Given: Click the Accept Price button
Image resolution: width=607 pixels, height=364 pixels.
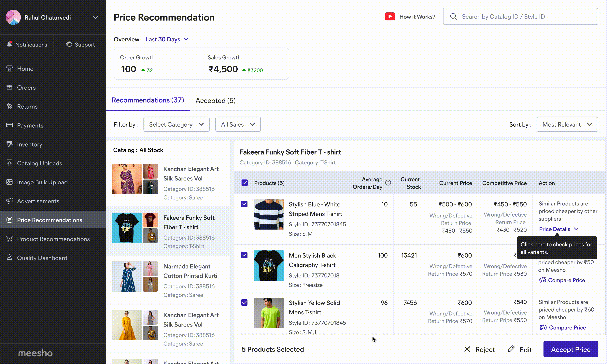Looking at the screenshot, I should point(571,349).
